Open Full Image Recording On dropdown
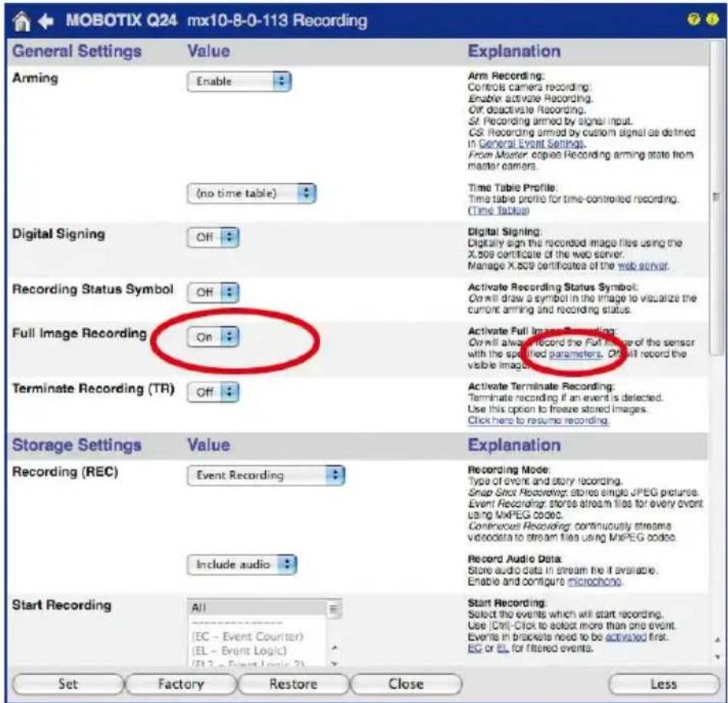Image resolution: width=728 pixels, height=703 pixels. tap(213, 337)
